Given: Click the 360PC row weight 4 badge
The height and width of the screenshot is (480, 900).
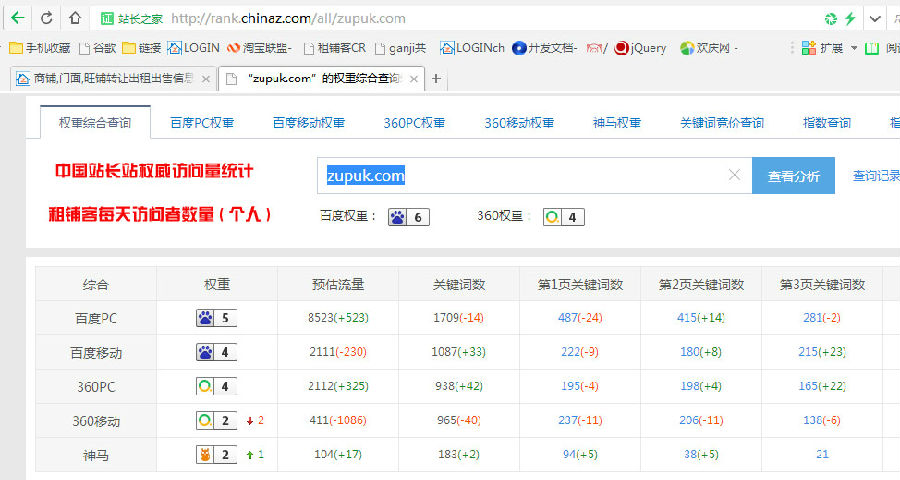Looking at the screenshot, I should point(216,386).
